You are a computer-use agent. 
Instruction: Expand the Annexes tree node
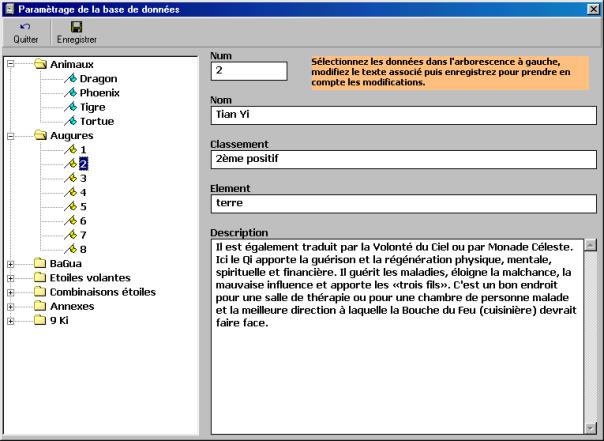click(x=11, y=307)
